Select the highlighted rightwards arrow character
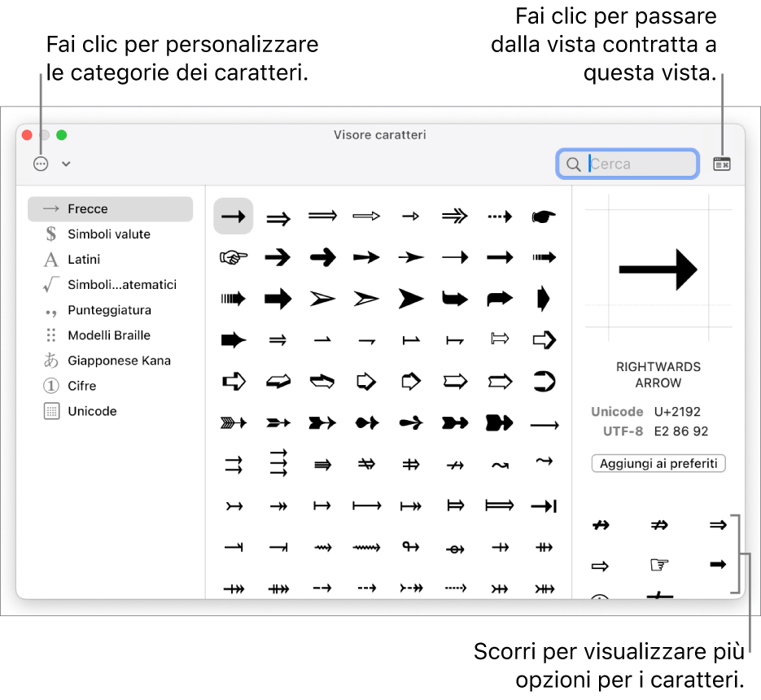The width and height of the screenshot is (761, 700). click(234, 216)
